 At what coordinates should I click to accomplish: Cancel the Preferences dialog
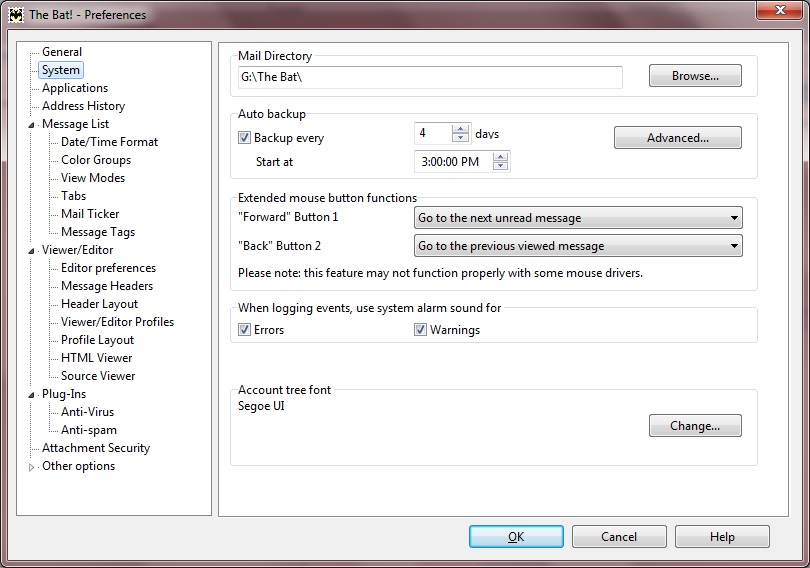619,537
